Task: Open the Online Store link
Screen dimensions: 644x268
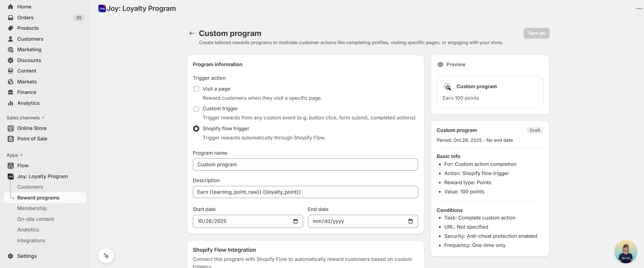Action: (x=32, y=128)
